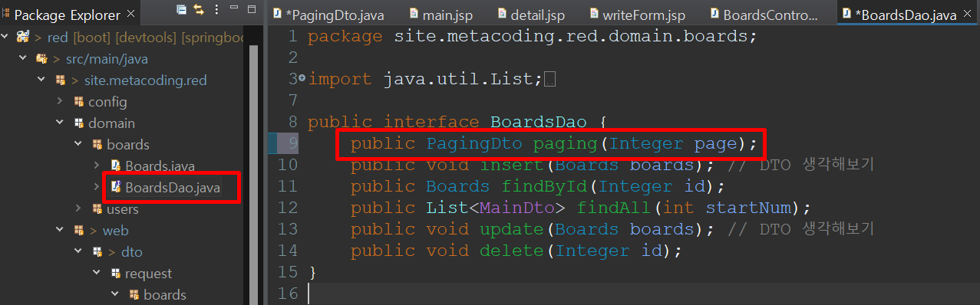Viewport: 980px width, 305px height.
Task: Click Collapse All icon in Package Explorer
Action: pyautogui.click(x=182, y=10)
